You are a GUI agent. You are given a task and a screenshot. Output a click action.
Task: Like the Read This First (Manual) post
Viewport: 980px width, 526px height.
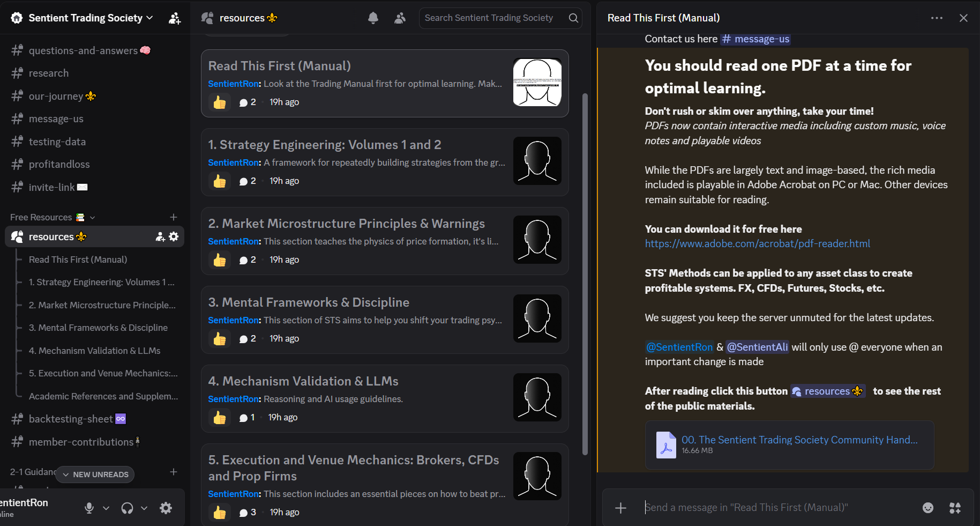(x=220, y=102)
